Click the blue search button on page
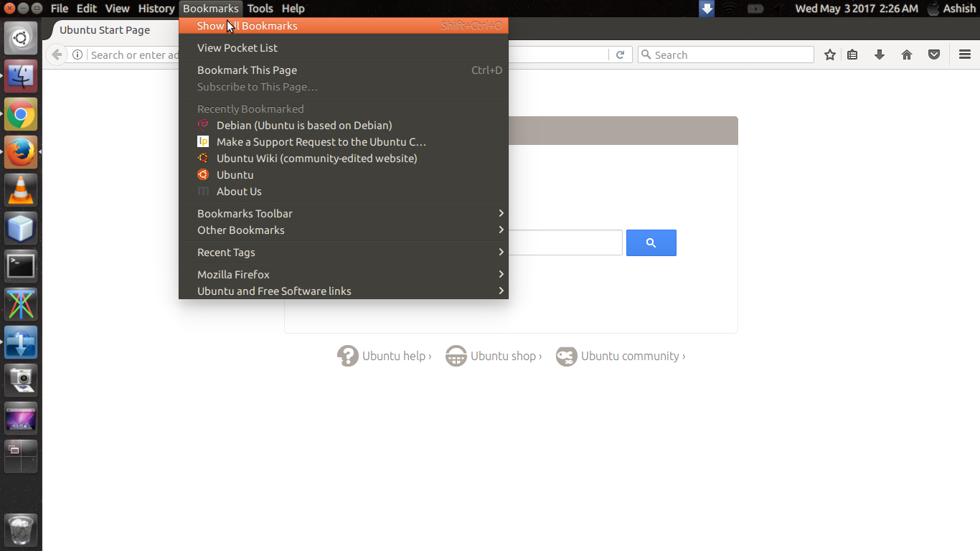Image resolution: width=980 pixels, height=551 pixels. (x=651, y=243)
